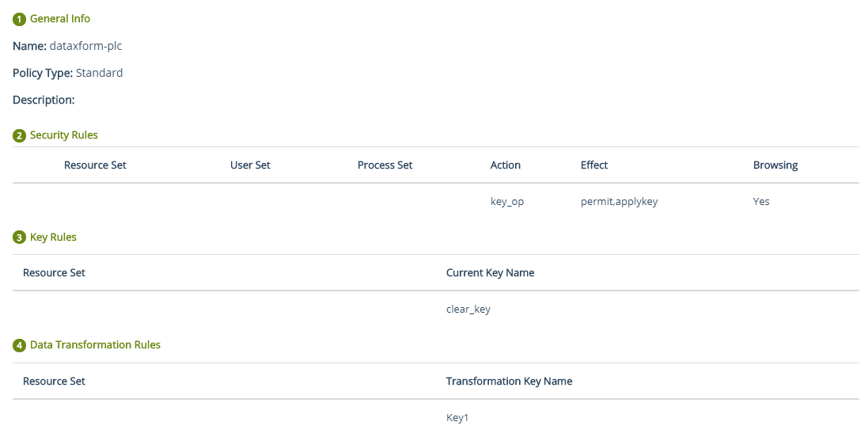Click the Yes browsing value

coord(761,202)
